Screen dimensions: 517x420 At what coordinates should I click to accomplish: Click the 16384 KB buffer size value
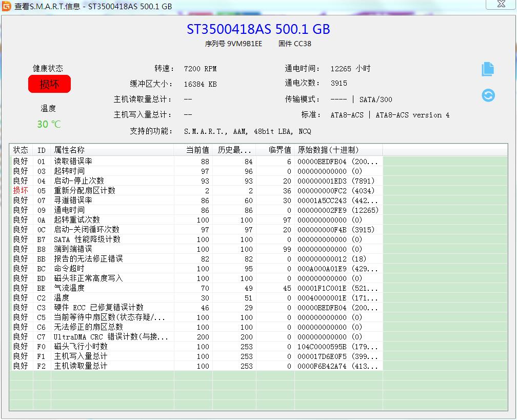(x=200, y=84)
